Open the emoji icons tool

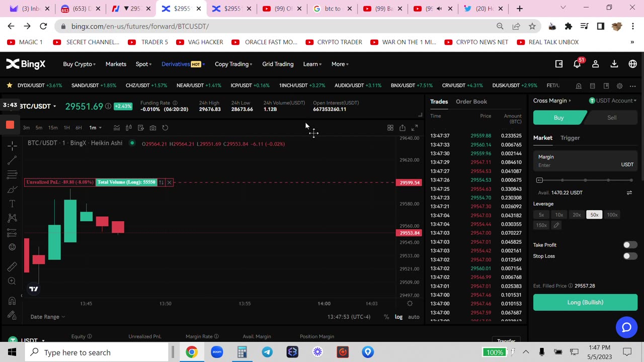(x=12, y=247)
